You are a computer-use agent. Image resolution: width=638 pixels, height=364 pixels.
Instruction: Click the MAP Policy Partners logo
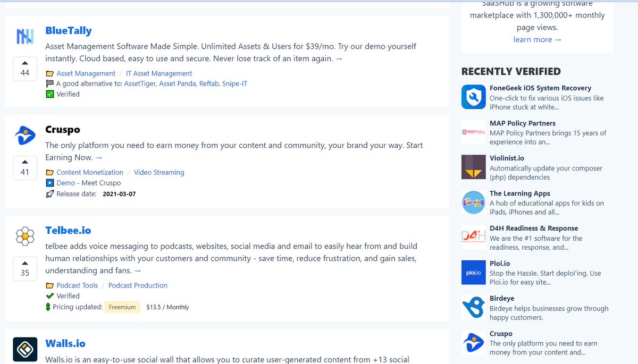point(473,132)
